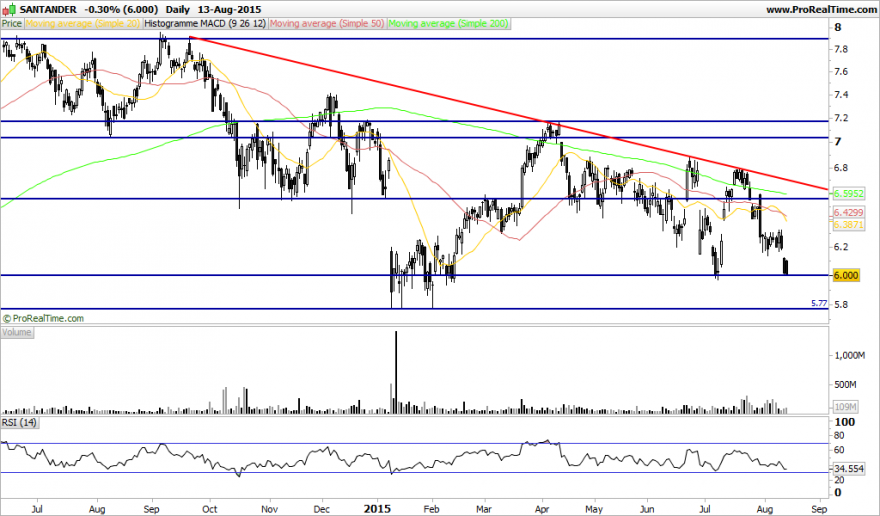Click the tallest volume spike bar
Screen dimensions: 880x516
[396, 372]
